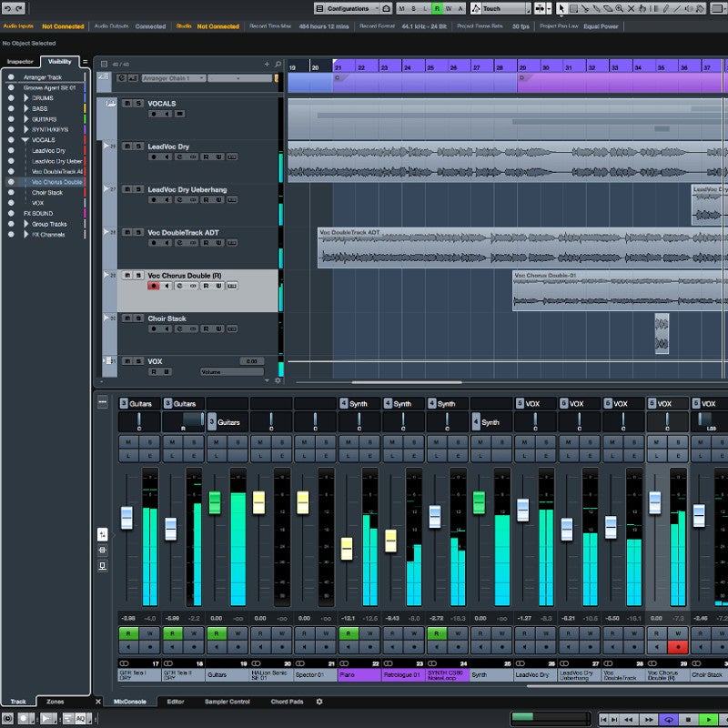Select the Object Selection arrow tool
The width and height of the screenshot is (728, 728).
click(561, 7)
